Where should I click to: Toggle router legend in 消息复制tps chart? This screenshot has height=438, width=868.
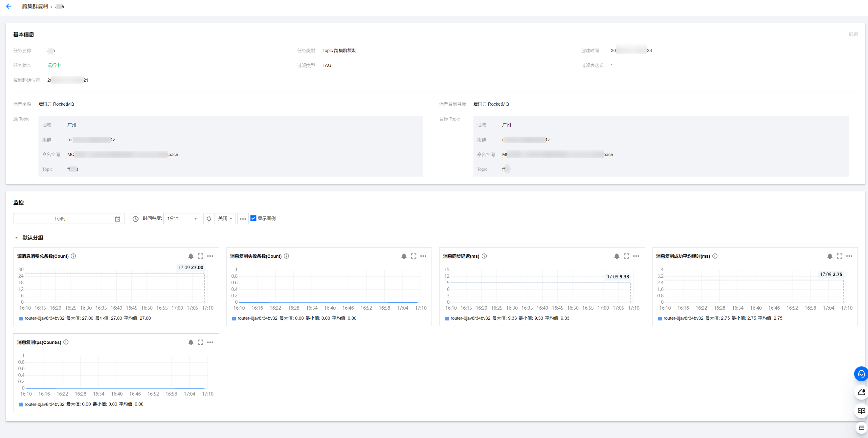pyautogui.click(x=44, y=404)
